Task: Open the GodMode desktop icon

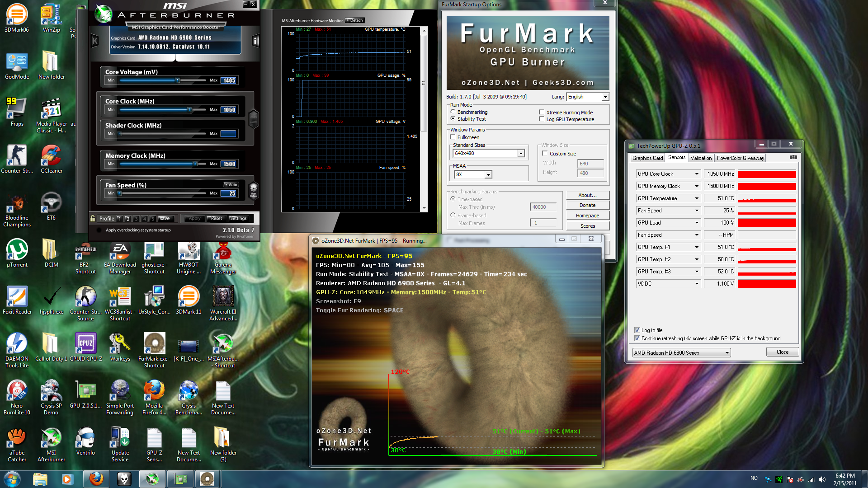Action: (17, 66)
